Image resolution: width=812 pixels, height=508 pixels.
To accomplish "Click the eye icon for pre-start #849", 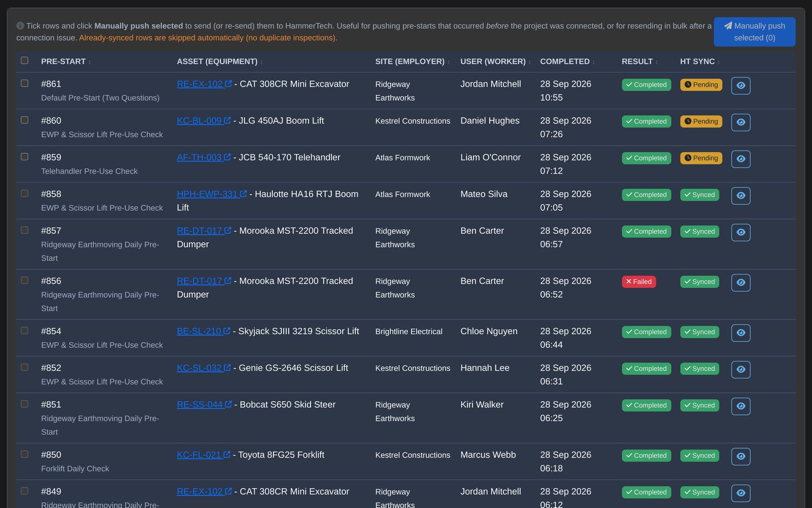I will [740, 493].
